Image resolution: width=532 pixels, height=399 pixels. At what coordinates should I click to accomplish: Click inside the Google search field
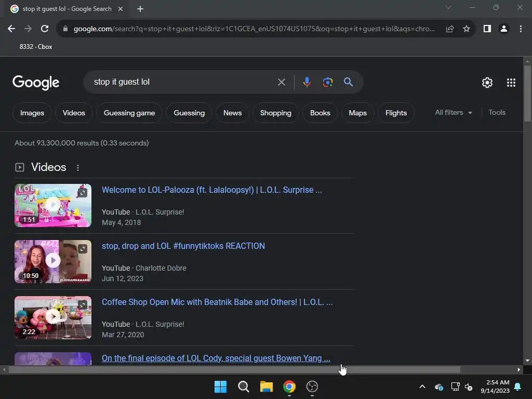tap(183, 82)
